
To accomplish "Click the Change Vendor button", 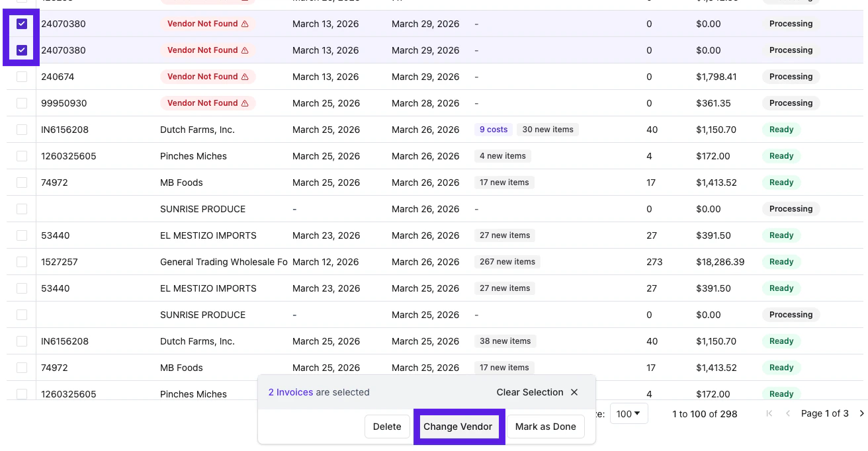I will 459,427.
